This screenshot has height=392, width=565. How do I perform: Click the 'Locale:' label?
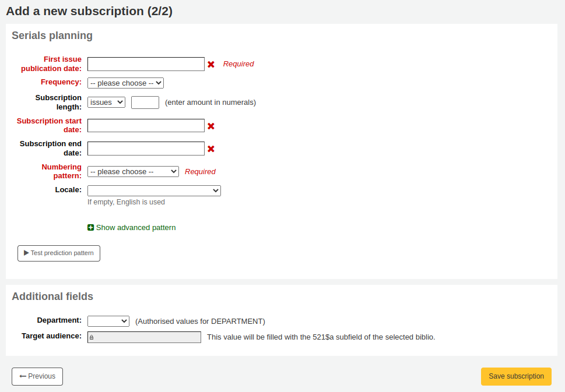pyautogui.click(x=68, y=190)
